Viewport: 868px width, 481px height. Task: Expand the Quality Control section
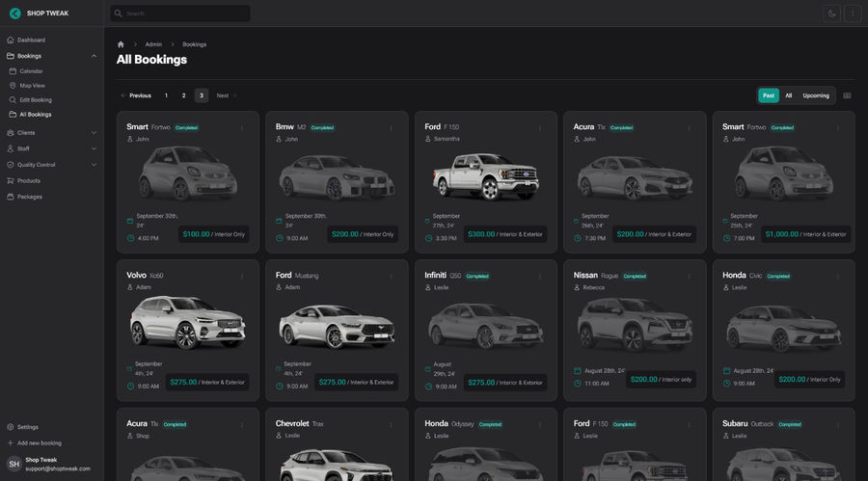[x=94, y=165]
